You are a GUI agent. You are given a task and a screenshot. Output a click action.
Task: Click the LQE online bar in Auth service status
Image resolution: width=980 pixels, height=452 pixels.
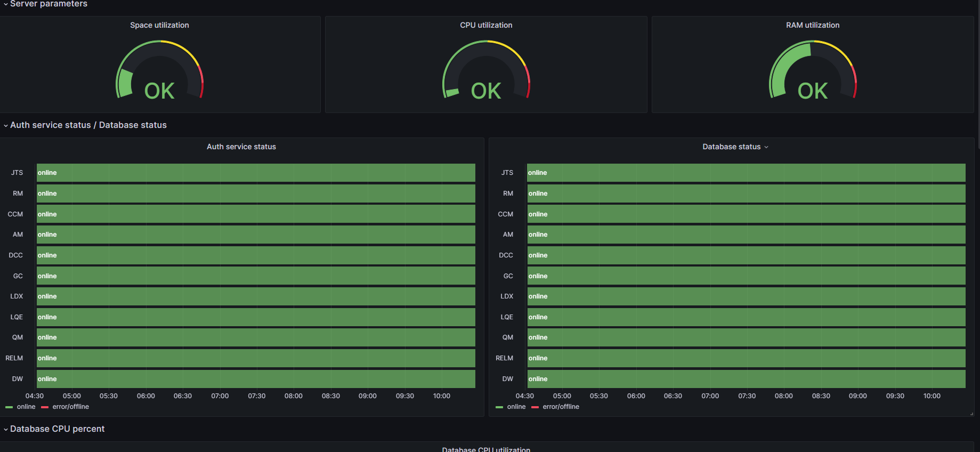(x=256, y=317)
